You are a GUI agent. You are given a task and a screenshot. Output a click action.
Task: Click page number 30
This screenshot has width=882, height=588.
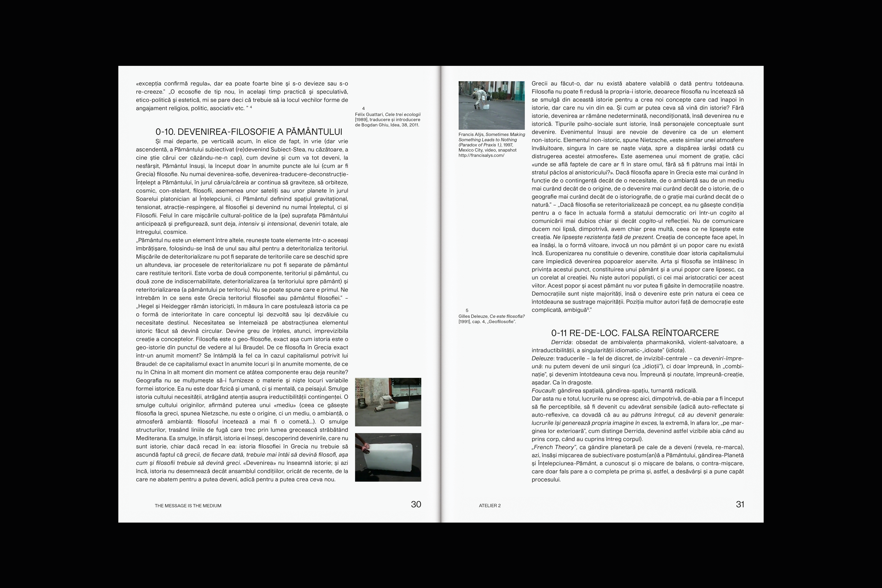click(416, 504)
